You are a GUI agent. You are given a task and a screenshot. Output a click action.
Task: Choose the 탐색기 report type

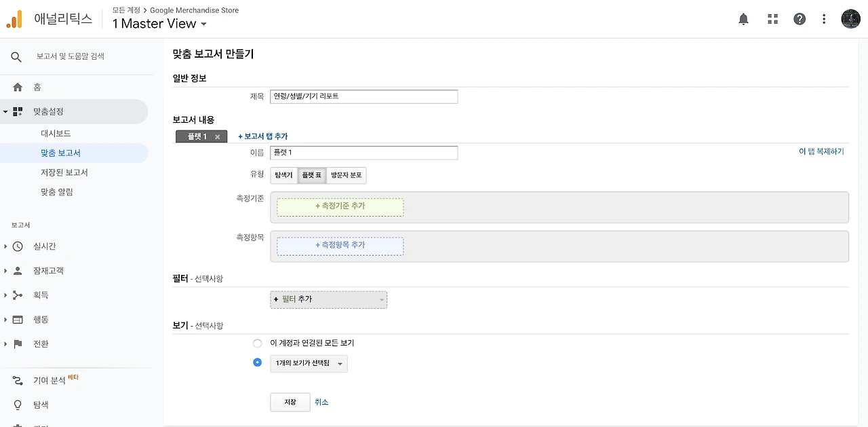coord(283,175)
